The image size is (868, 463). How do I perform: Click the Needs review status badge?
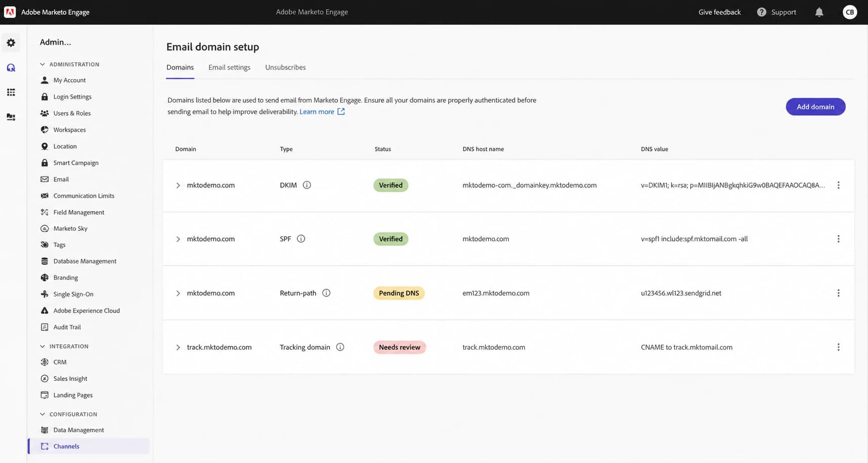[x=399, y=347]
